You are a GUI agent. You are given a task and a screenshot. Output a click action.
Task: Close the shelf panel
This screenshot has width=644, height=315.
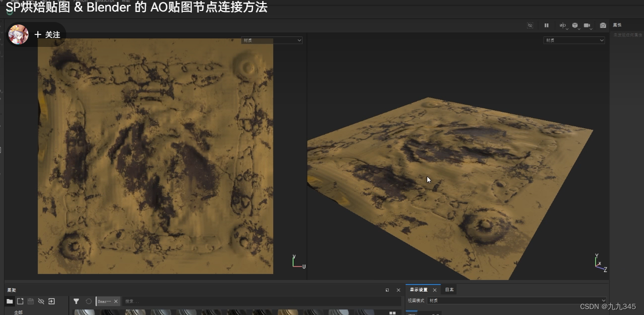tap(398, 290)
